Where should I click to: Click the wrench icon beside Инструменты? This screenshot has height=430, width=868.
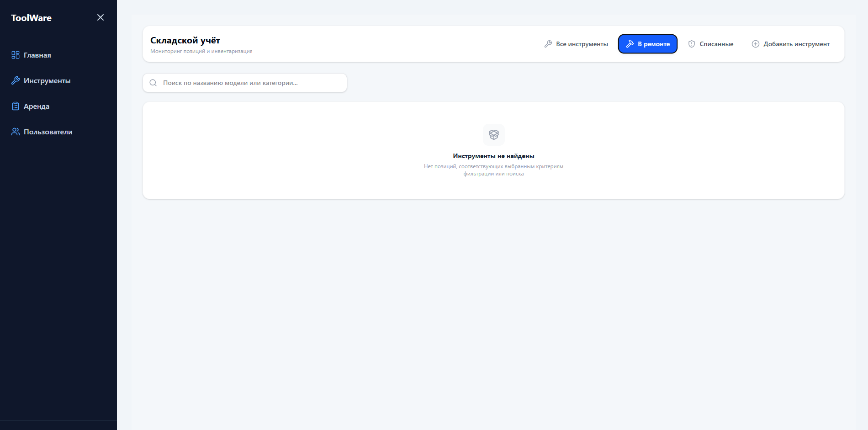[16, 80]
